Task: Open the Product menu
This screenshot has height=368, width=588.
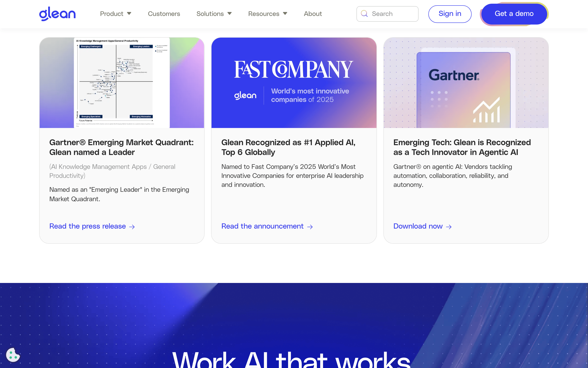Action: pos(112,14)
